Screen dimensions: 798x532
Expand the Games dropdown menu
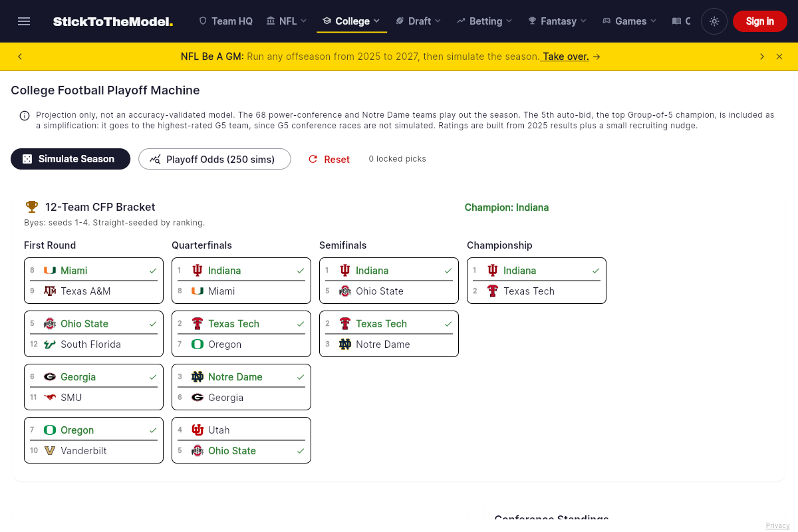coord(630,21)
